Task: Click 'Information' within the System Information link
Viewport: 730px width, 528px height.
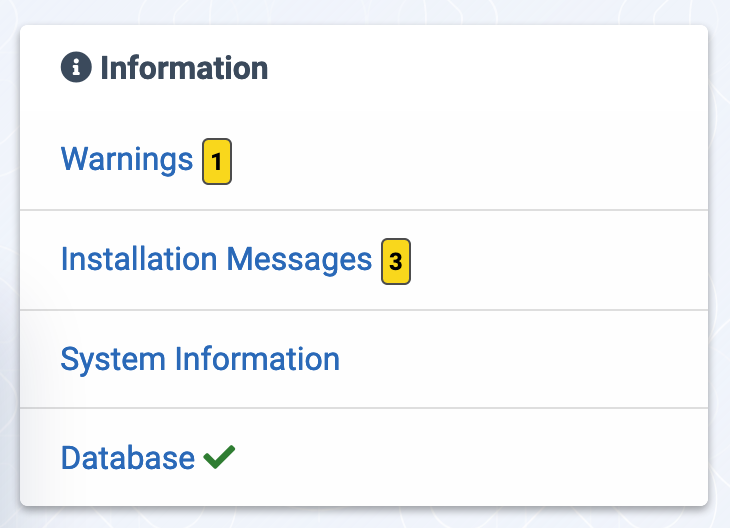Action: coord(257,359)
